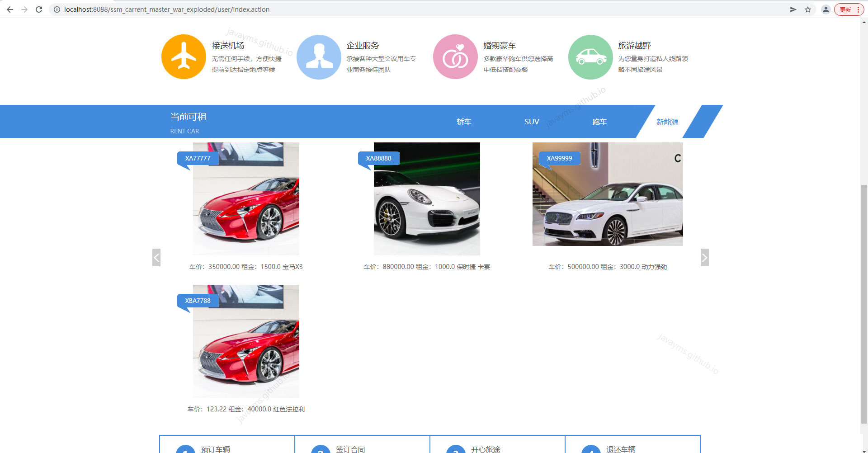Click the step 2 icon beside 签订合同
The image size is (868, 453).
(x=321, y=450)
